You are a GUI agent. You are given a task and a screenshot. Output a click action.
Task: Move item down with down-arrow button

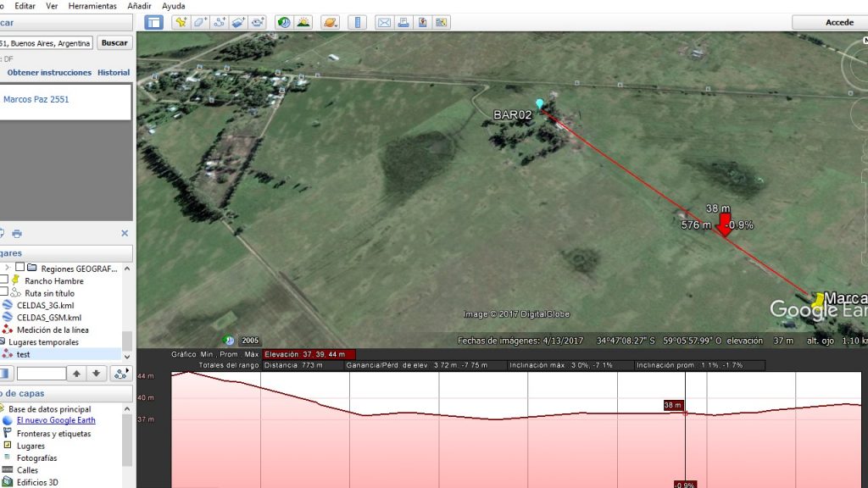(x=97, y=374)
